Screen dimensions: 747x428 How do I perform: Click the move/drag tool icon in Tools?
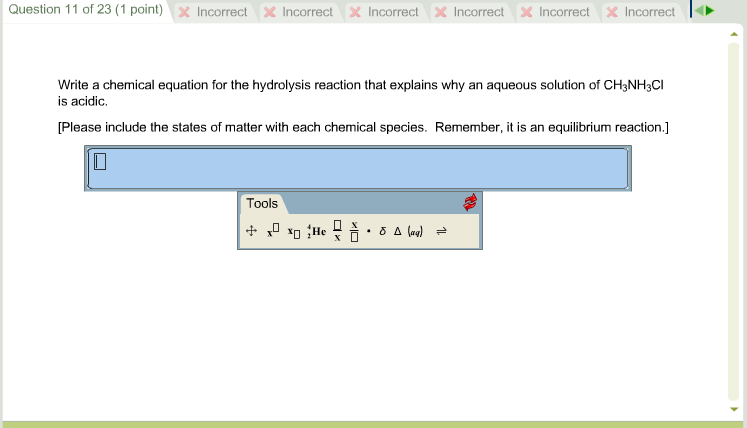point(251,231)
